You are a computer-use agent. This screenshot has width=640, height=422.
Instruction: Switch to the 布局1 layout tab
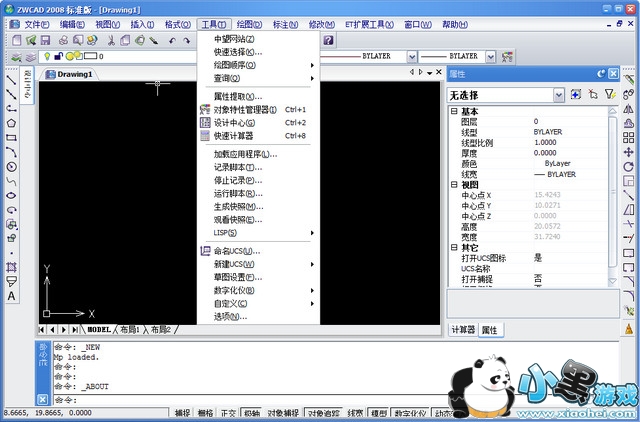130,329
